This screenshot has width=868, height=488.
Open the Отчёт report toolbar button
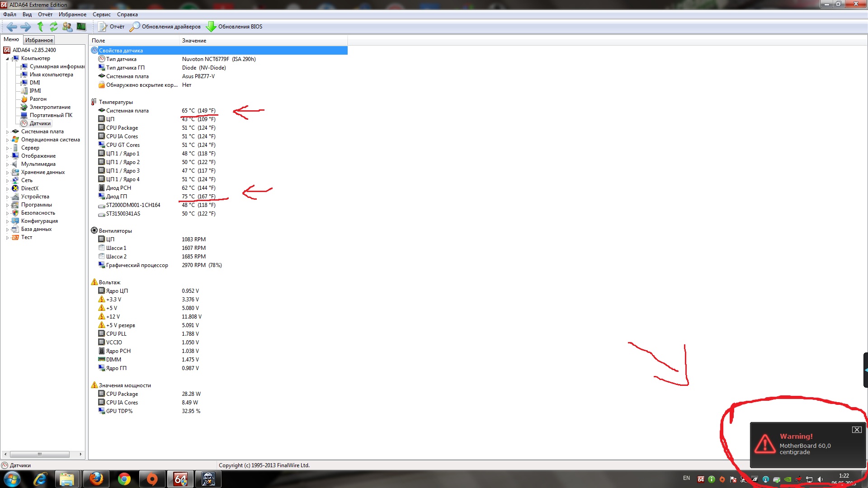click(111, 27)
